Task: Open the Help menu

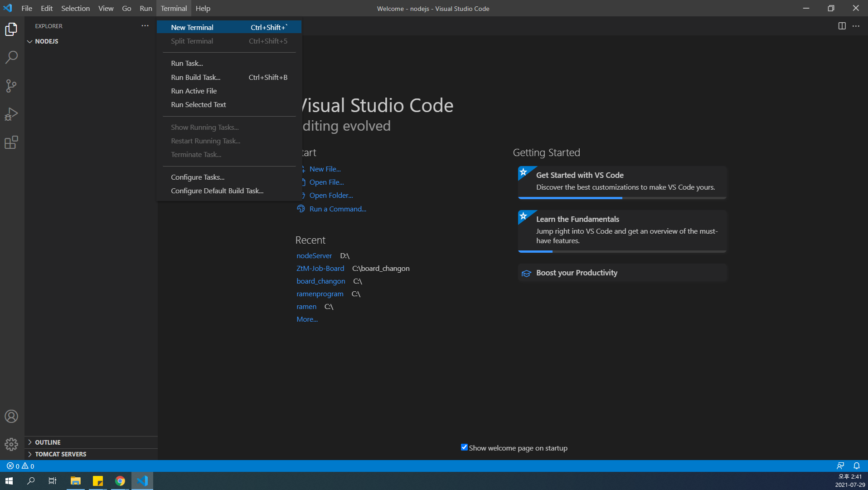Action: (x=203, y=8)
